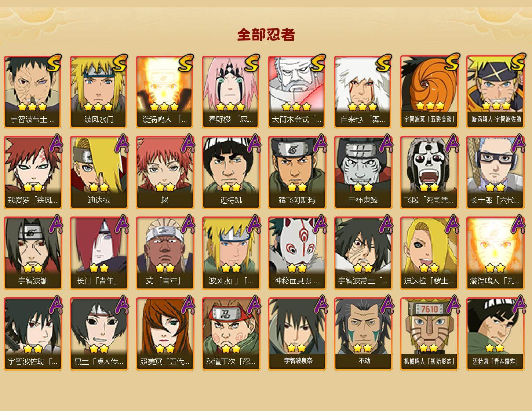Select the 飞段 skull-face ninja card
This screenshot has height=411, width=532.
(x=429, y=172)
